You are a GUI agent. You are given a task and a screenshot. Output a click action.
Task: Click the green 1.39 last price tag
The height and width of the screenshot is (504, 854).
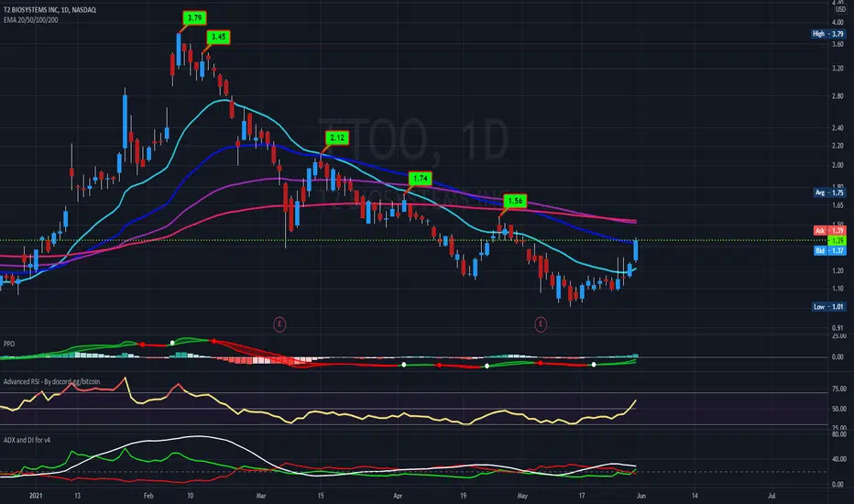click(x=837, y=240)
